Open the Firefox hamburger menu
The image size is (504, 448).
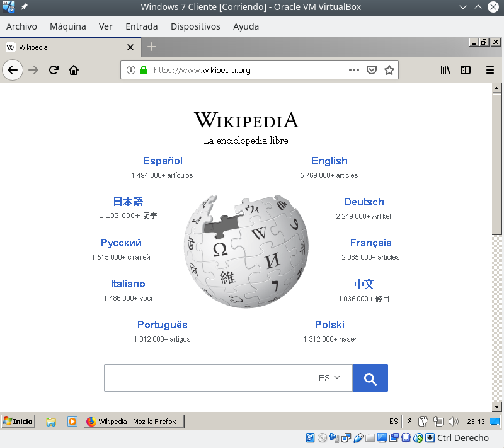pyautogui.click(x=490, y=70)
